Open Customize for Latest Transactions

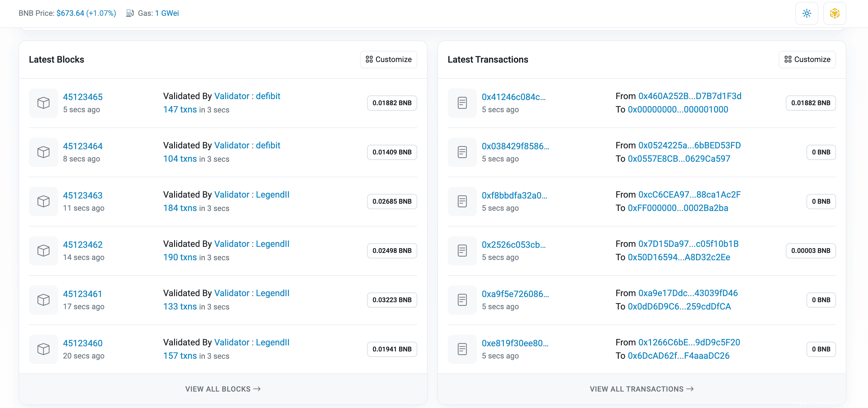point(807,60)
